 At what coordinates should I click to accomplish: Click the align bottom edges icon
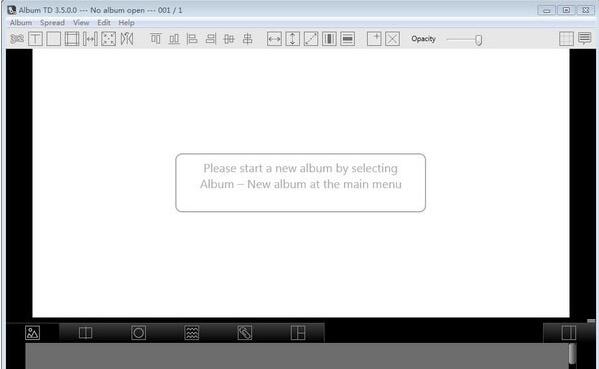click(174, 39)
